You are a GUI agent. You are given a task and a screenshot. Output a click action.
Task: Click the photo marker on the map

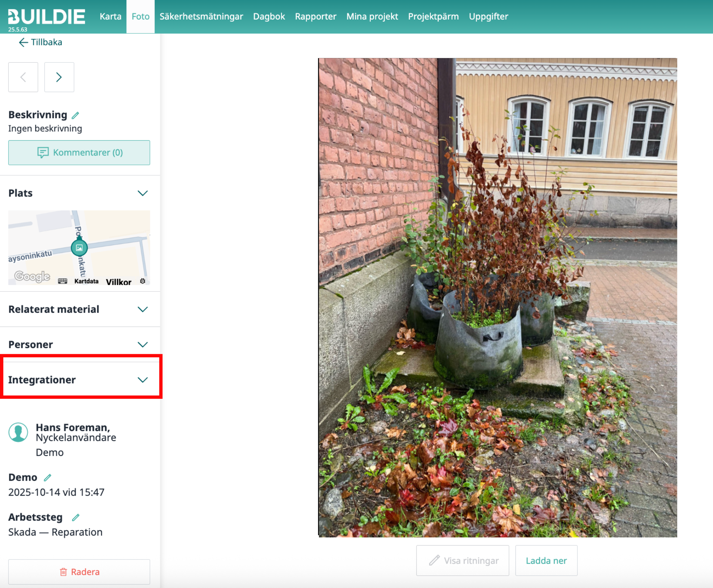[x=79, y=248]
